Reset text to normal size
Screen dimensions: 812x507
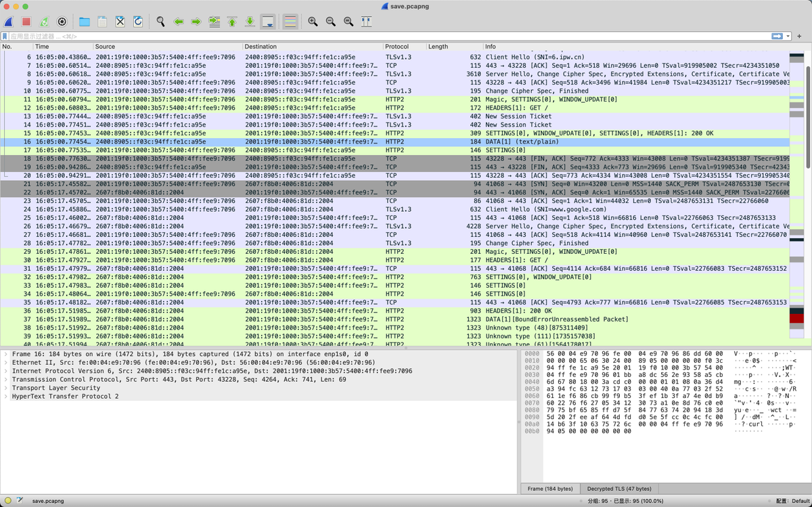point(348,22)
